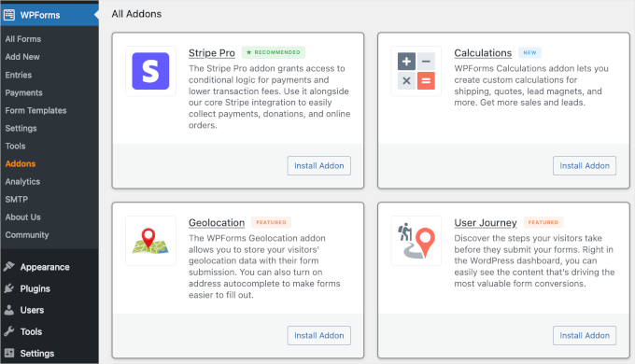The image size is (635, 364).
Task: Click the New badge on Calculations
Action: (x=529, y=52)
